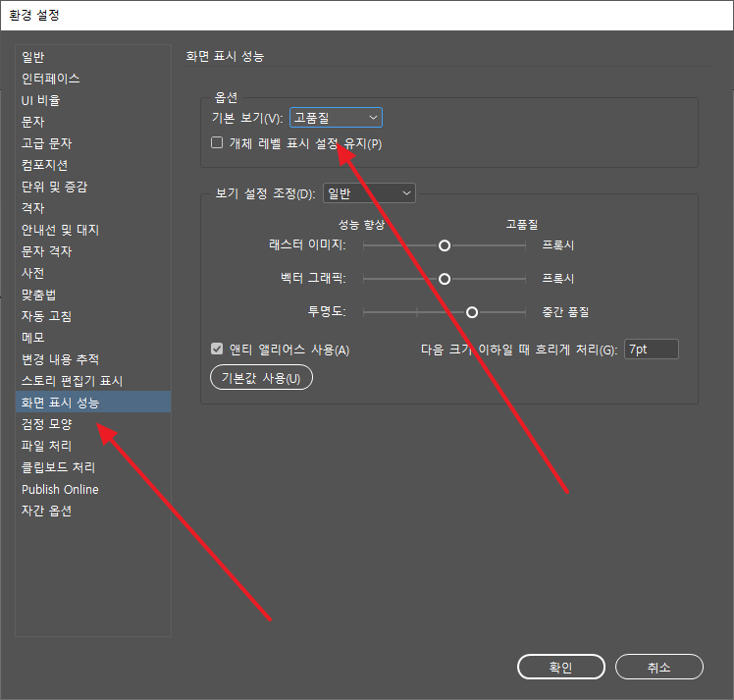Image resolution: width=734 pixels, height=700 pixels.
Task: Select 파일 처리 category
Action: tap(93, 446)
